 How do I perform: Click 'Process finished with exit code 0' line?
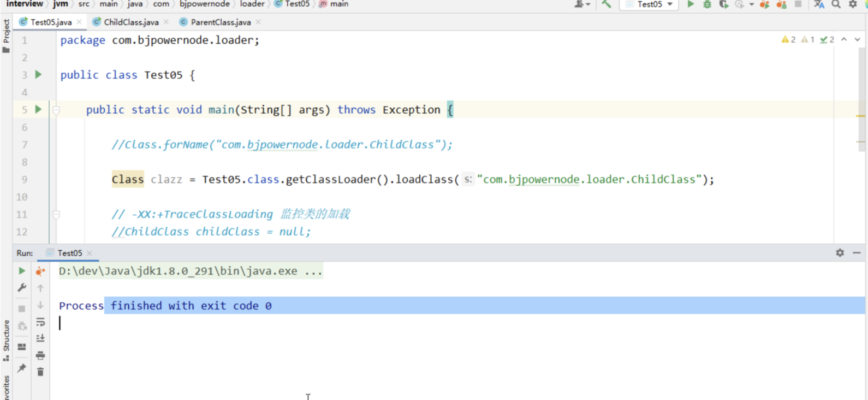[x=165, y=305]
